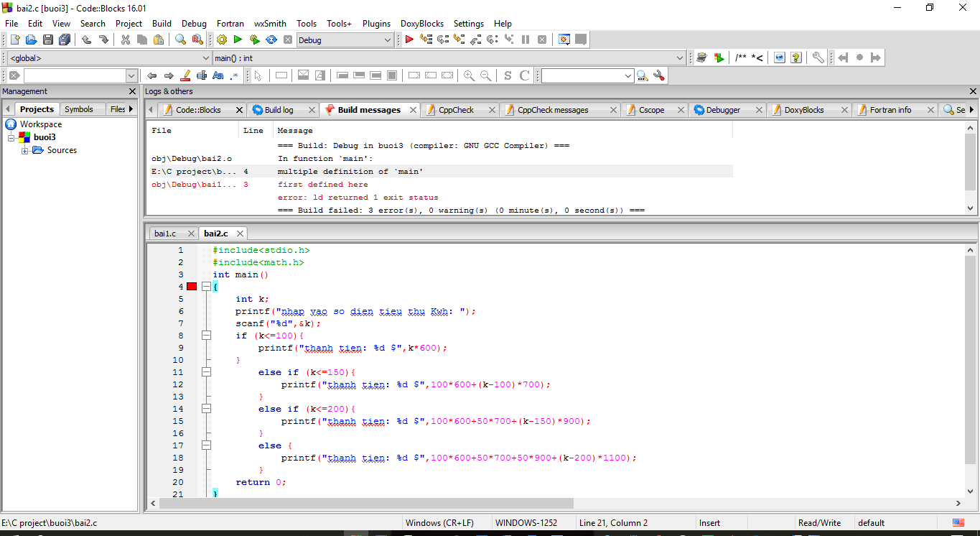Start debugging with the red arrow icon
This screenshot has height=536, width=980.
tap(409, 40)
